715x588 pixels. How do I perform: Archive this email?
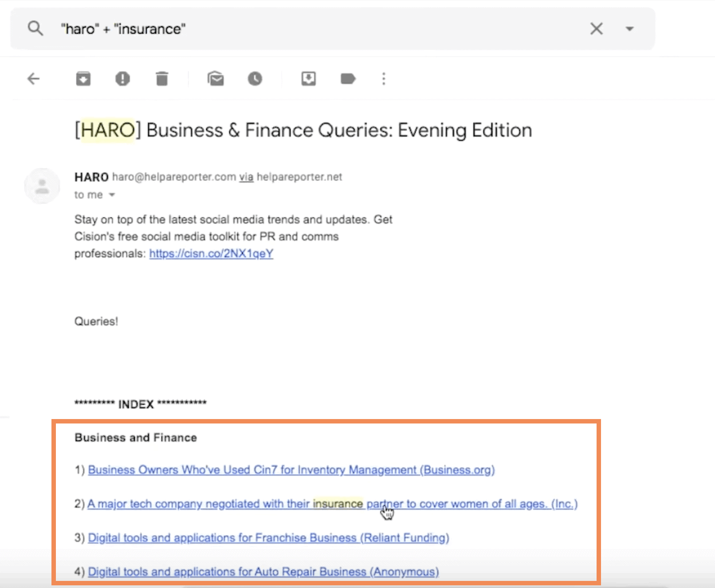(83, 79)
